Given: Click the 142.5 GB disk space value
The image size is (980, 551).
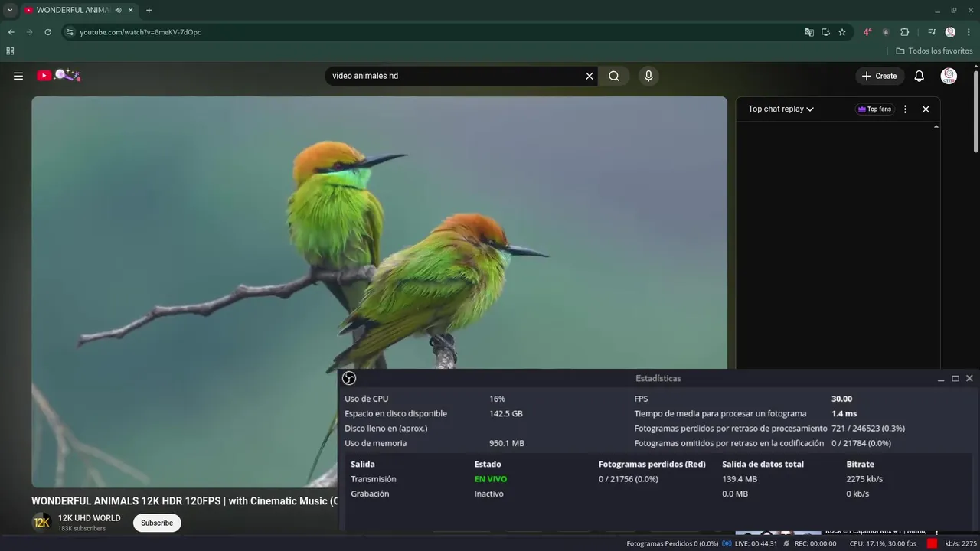Looking at the screenshot, I should [506, 413].
